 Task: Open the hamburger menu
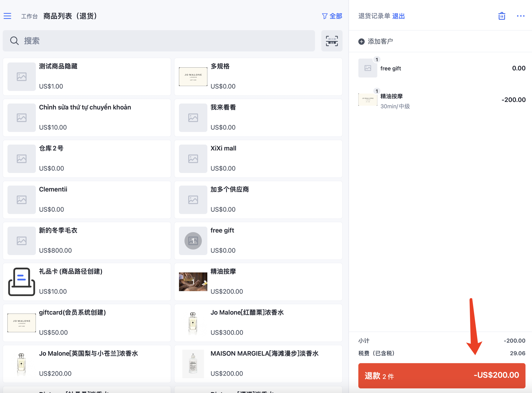tap(7, 16)
